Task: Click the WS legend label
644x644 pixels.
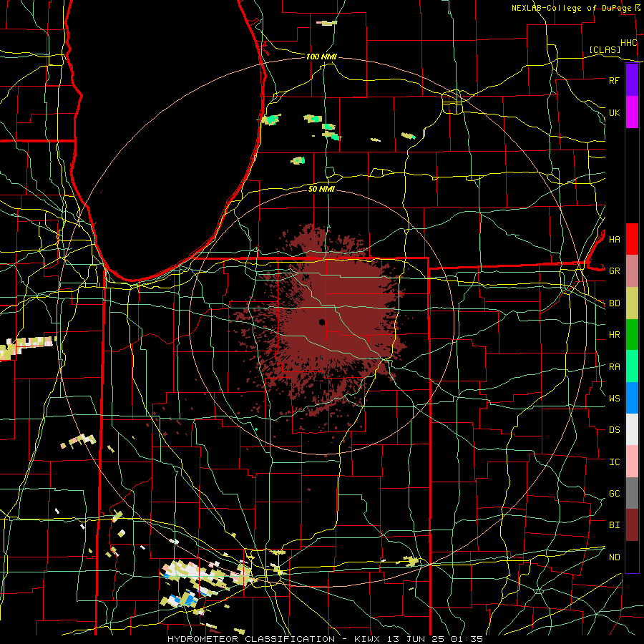Action: tap(614, 399)
